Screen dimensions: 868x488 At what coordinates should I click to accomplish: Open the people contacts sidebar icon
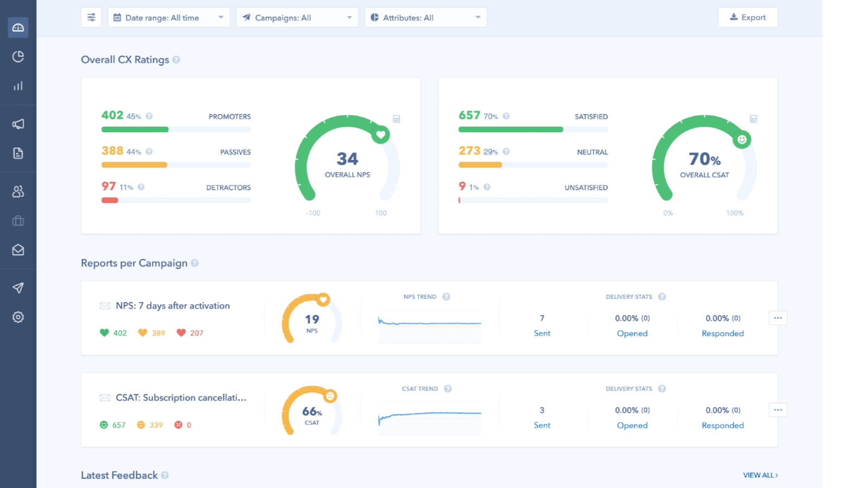(x=18, y=191)
